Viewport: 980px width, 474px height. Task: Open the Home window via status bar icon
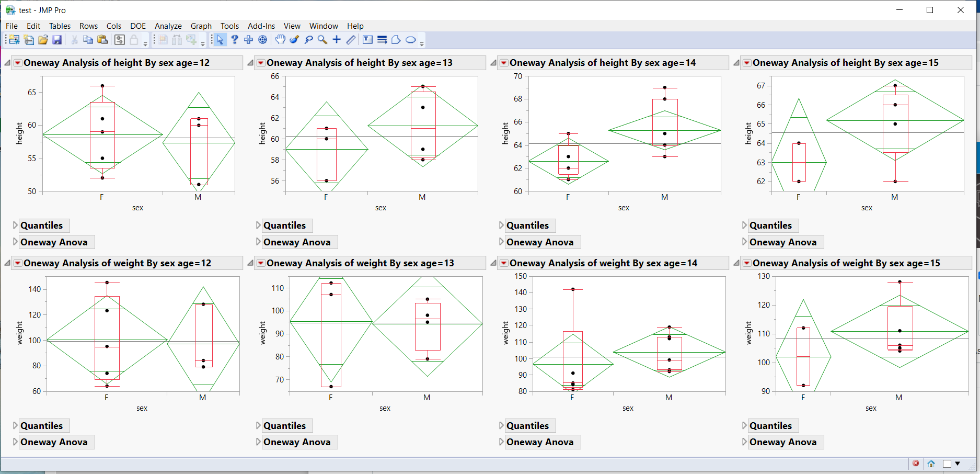coord(931,464)
